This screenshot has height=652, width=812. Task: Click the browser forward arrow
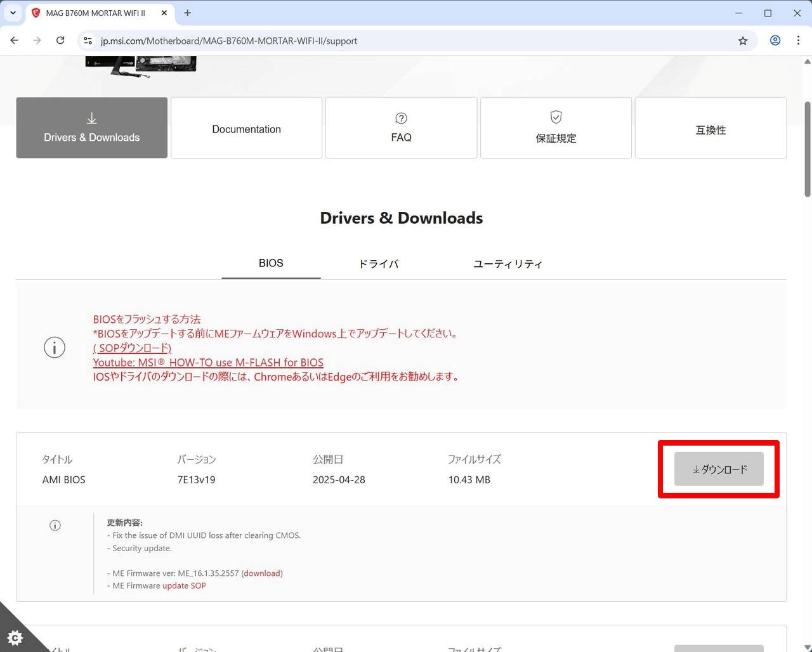(37, 41)
